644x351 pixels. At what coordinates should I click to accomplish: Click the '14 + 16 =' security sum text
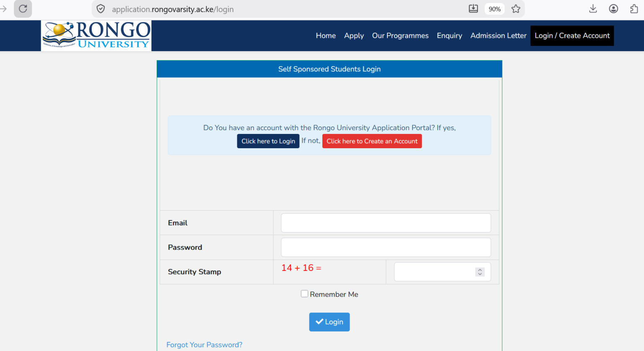pos(301,268)
